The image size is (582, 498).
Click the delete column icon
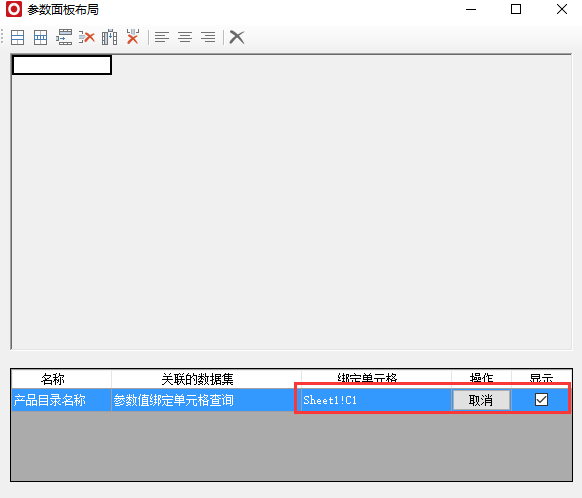(x=133, y=37)
